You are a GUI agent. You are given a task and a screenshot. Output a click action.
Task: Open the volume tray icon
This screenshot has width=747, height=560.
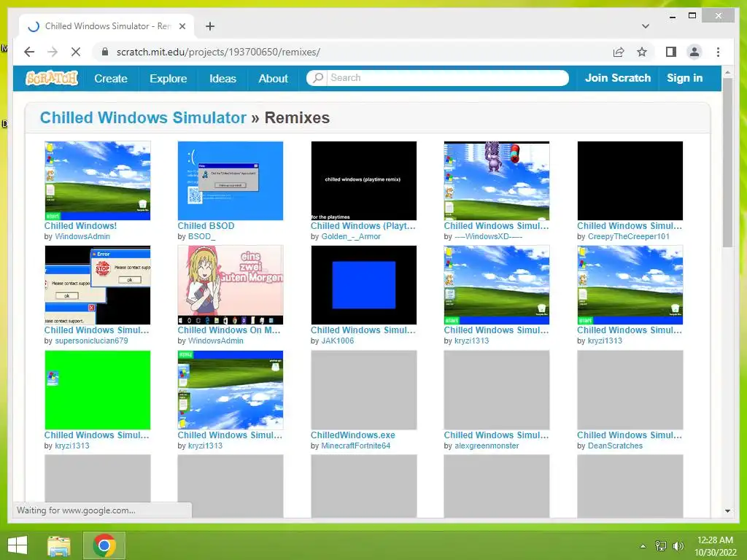pos(678,546)
